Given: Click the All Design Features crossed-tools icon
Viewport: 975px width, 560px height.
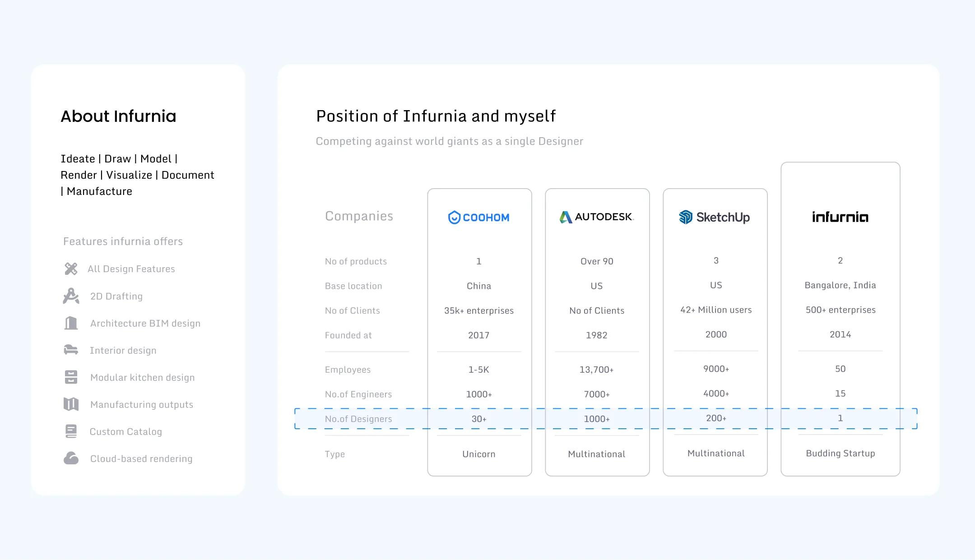Looking at the screenshot, I should coord(71,269).
